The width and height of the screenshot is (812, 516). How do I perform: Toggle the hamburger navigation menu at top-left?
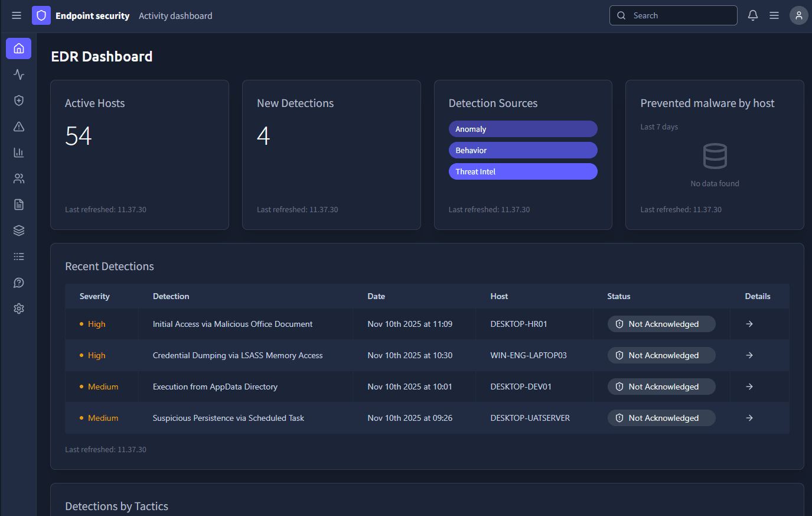[x=17, y=15]
